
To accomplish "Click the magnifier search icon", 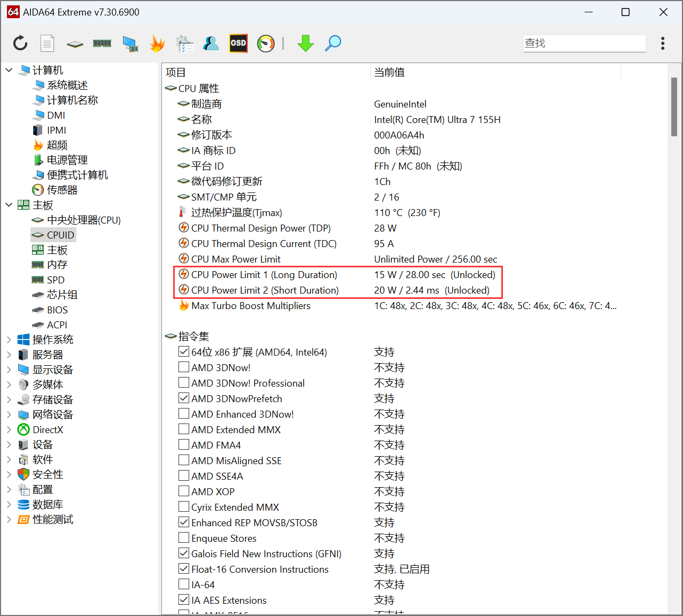I will (333, 43).
